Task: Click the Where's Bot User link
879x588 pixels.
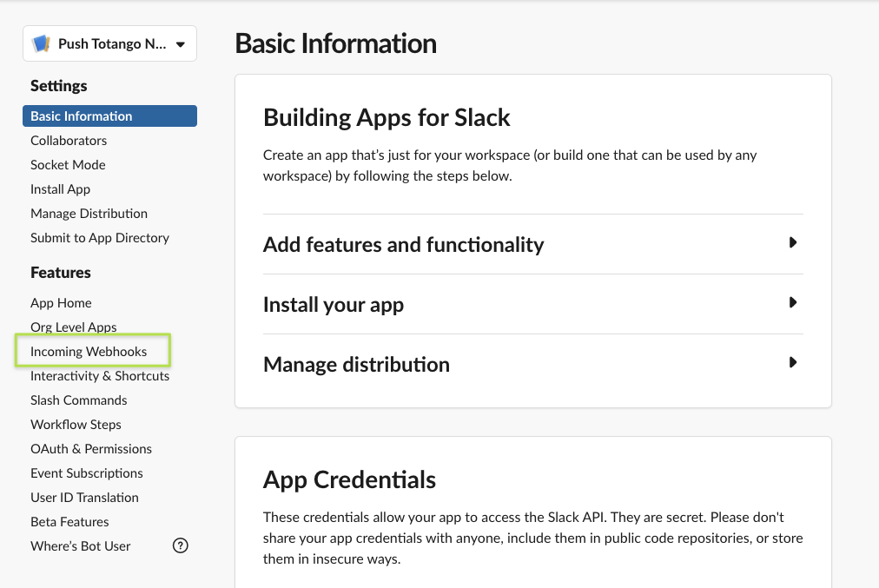Action: coord(80,546)
